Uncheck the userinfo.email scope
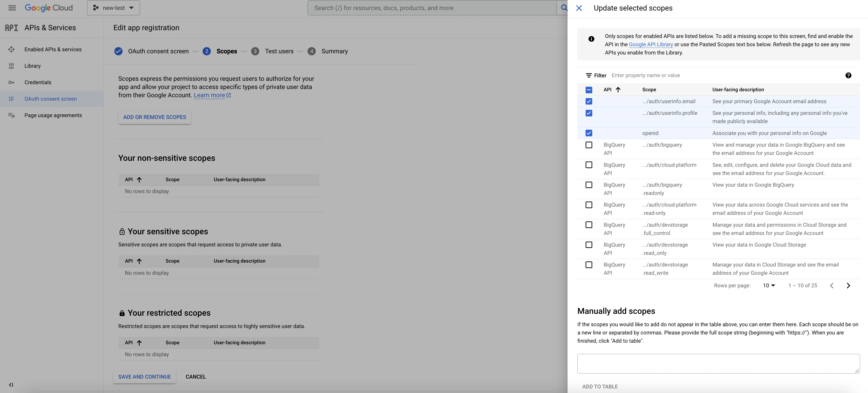This screenshot has width=868, height=393. pyautogui.click(x=589, y=101)
